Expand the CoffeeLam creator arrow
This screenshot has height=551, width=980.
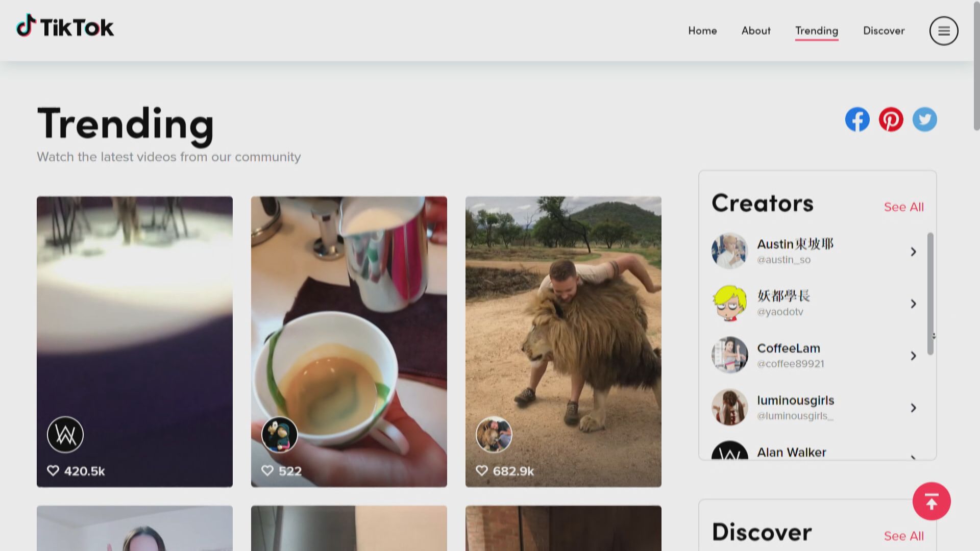tap(913, 356)
